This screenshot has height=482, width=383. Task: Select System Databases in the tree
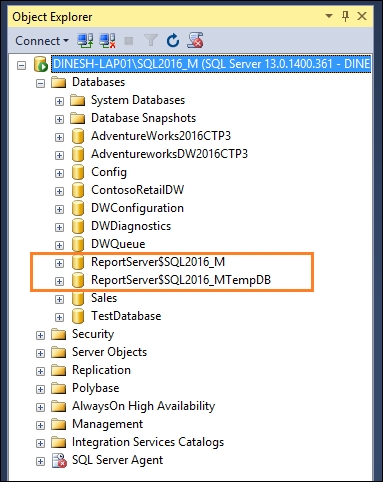click(138, 100)
